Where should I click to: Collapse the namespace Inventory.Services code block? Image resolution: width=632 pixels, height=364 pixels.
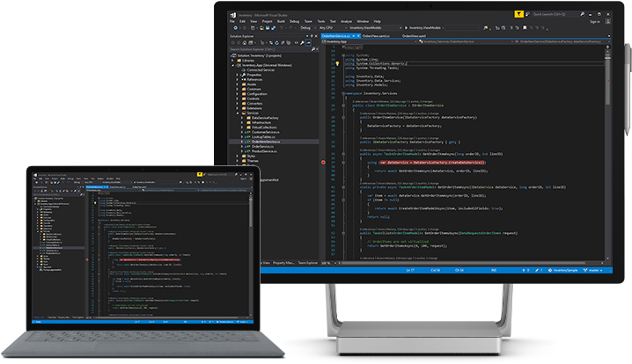tap(343, 93)
